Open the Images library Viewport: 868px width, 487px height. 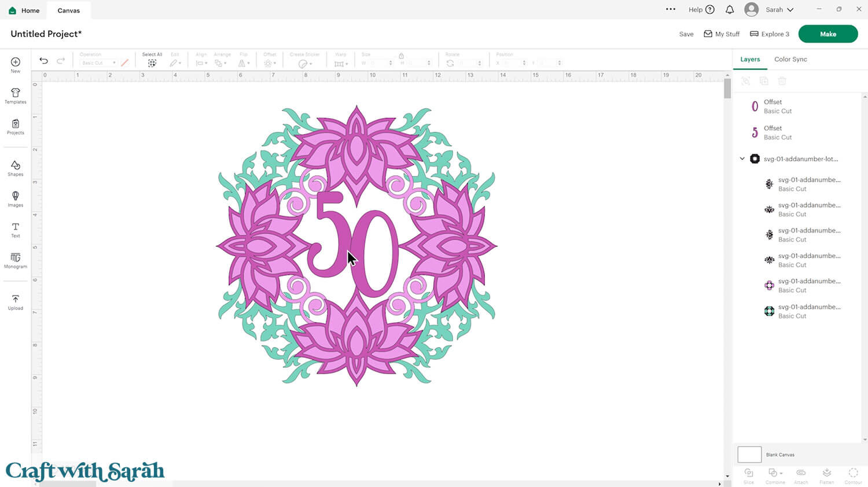pyautogui.click(x=16, y=199)
